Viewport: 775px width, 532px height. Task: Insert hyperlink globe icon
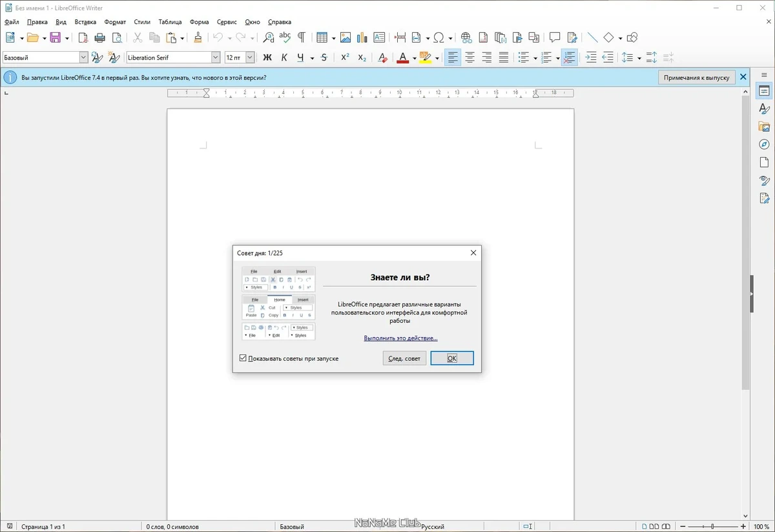(466, 37)
